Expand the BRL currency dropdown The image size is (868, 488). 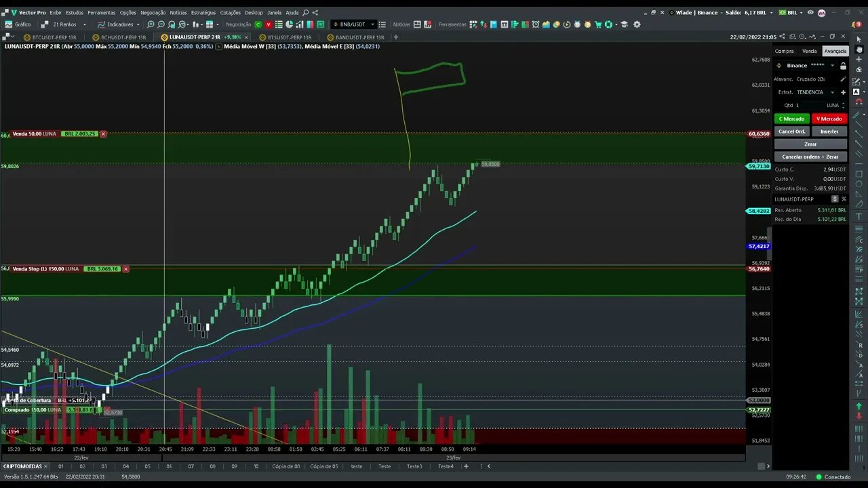[x=802, y=12]
